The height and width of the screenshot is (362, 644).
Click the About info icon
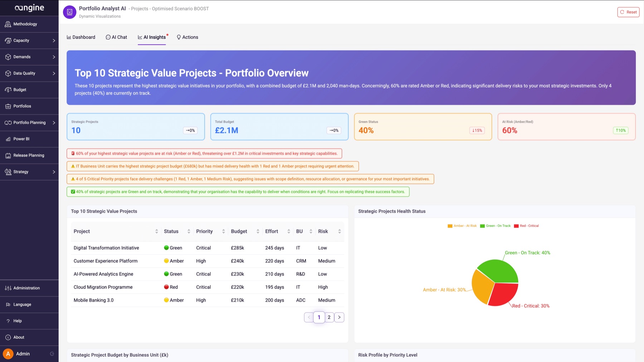(x=8, y=337)
